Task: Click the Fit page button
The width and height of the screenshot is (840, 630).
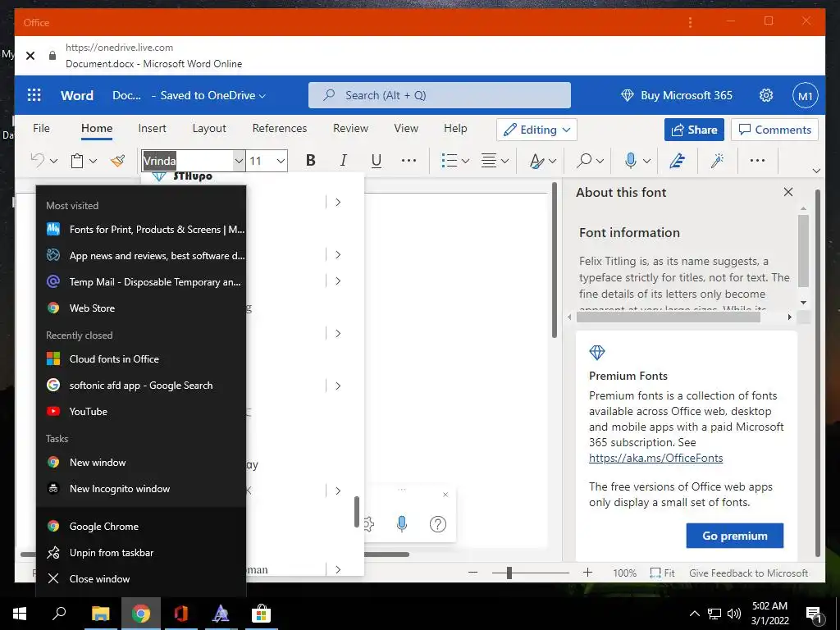Action: [662, 573]
